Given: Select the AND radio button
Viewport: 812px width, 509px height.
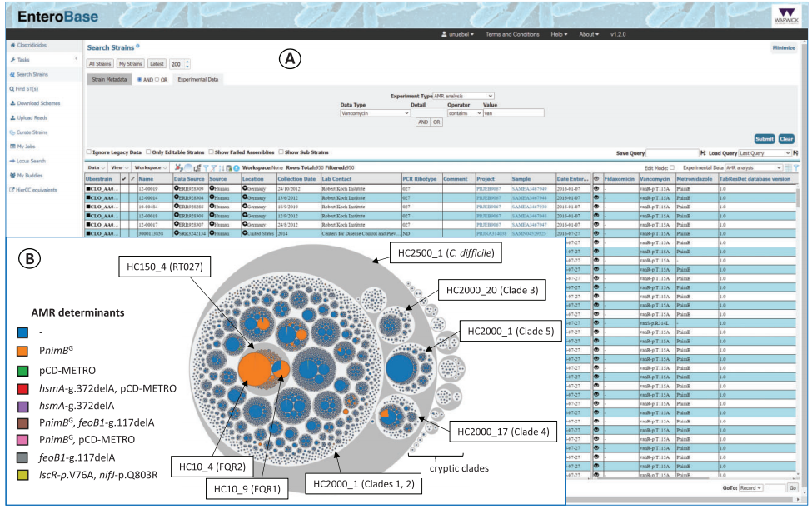Looking at the screenshot, I should coord(140,80).
